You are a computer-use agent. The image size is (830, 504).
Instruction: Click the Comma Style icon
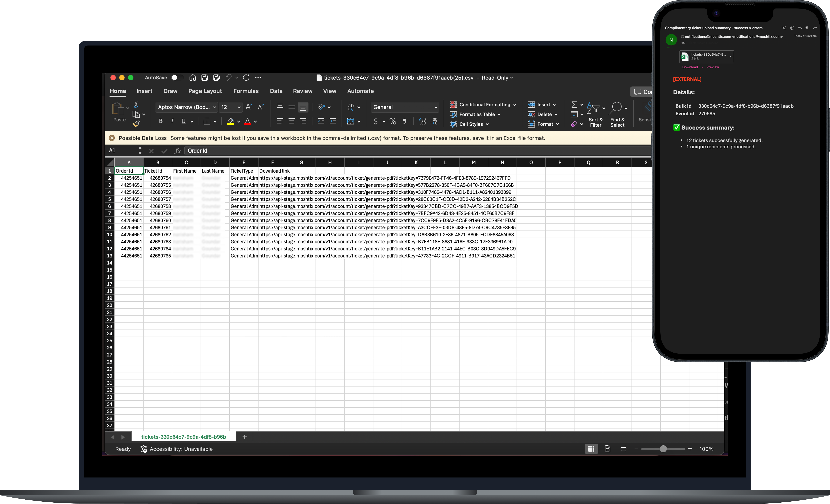coord(404,121)
